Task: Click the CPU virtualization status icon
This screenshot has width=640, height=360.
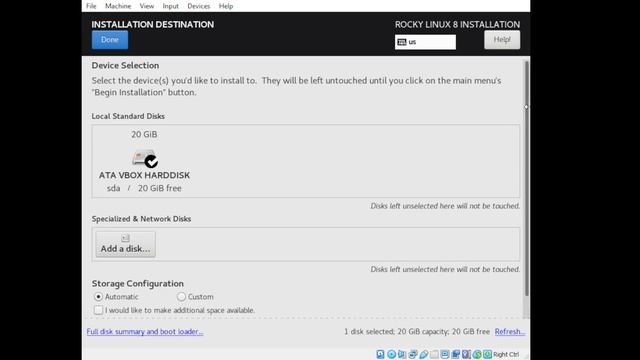Action: pyautogui.click(x=466, y=354)
